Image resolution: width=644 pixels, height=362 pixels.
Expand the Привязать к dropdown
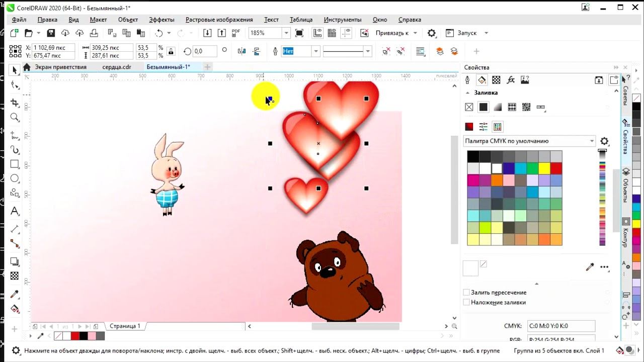click(396, 33)
